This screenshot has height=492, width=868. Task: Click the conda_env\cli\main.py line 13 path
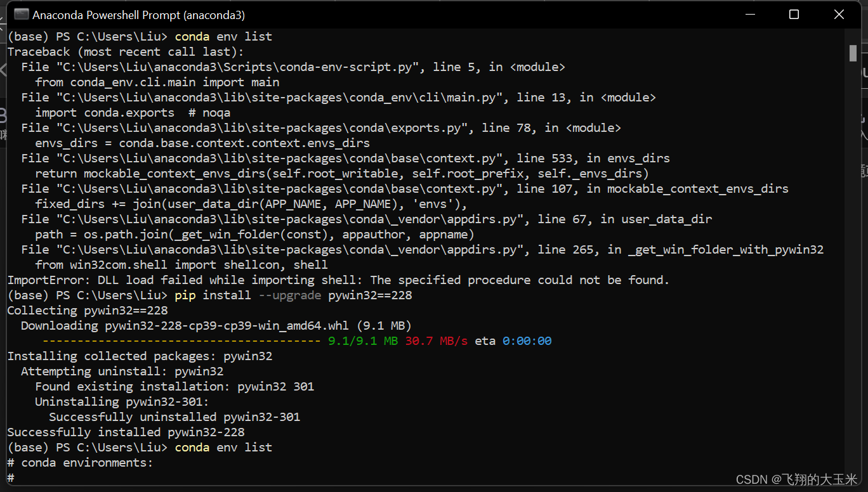[x=338, y=97]
